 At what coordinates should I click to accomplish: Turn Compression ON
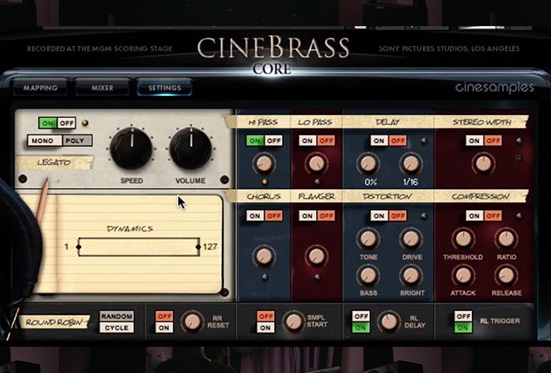(475, 216)
